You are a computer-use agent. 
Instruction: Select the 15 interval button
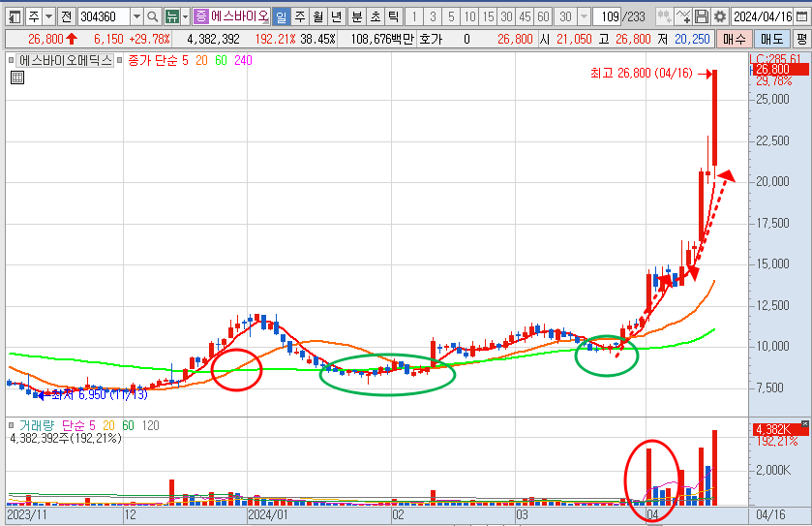pos(488,17)
